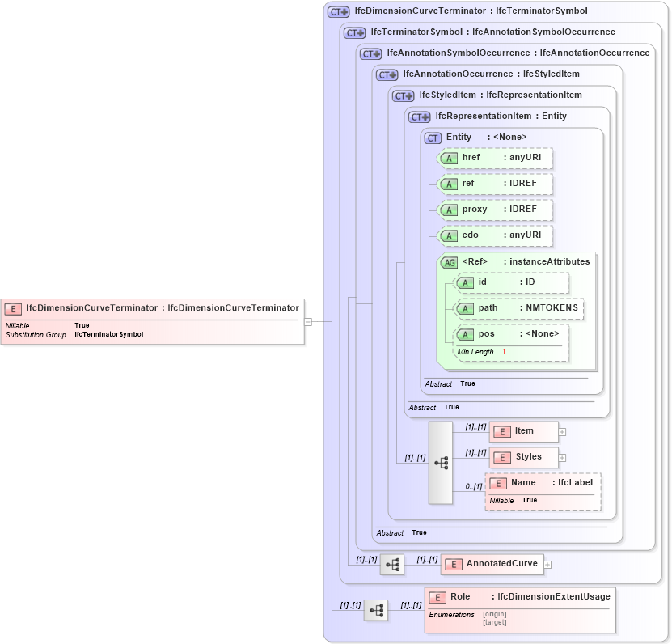Image resolution: width=672 pixels, height=644 pixels.
Task: Click the A icon of the pos attribute
Action: click(465, 333)
